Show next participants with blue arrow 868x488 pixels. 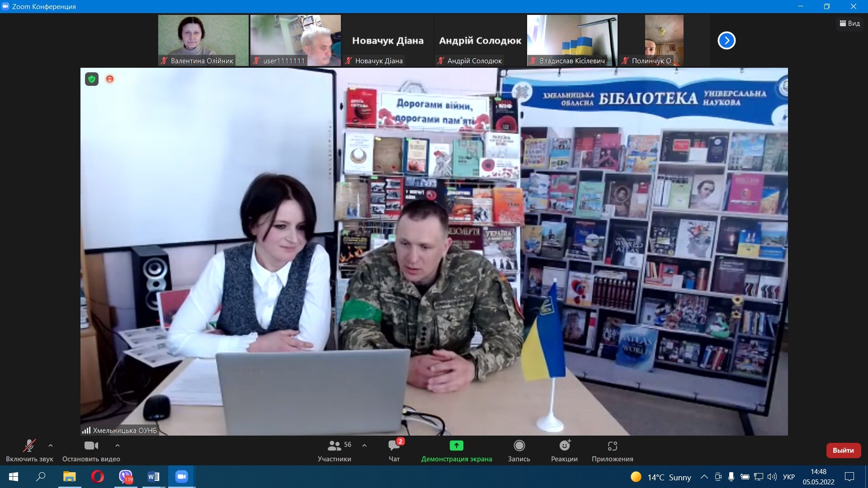click(x=726, y=41)
